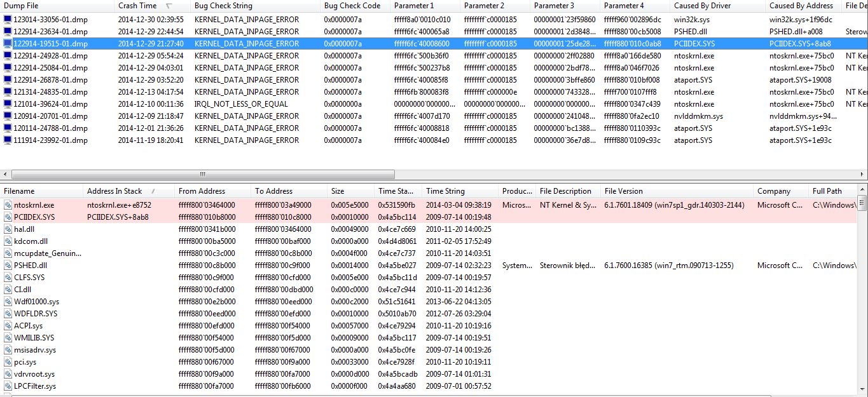Screen dimensions: 868x397
Task: Sort drivers by Company column
Action: (781, 191)
